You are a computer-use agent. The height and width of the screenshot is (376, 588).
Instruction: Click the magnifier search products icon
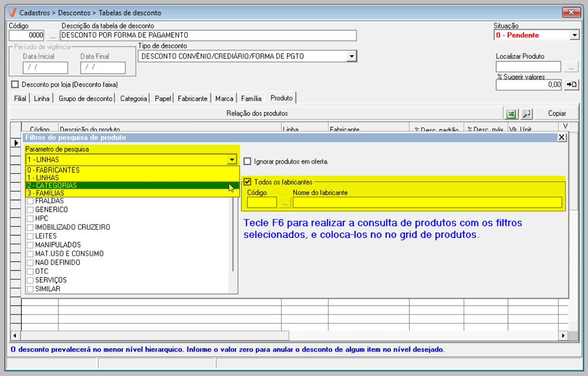click(x=526, y=114)
